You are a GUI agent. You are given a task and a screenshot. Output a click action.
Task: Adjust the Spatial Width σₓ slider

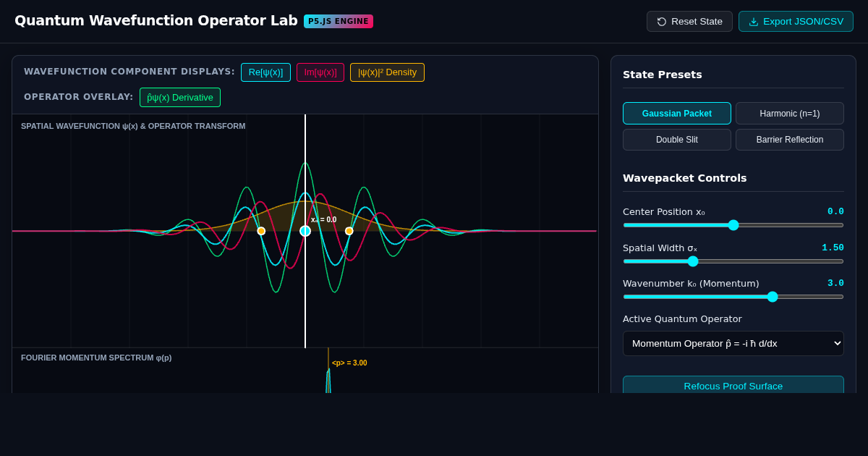[733, 261]
